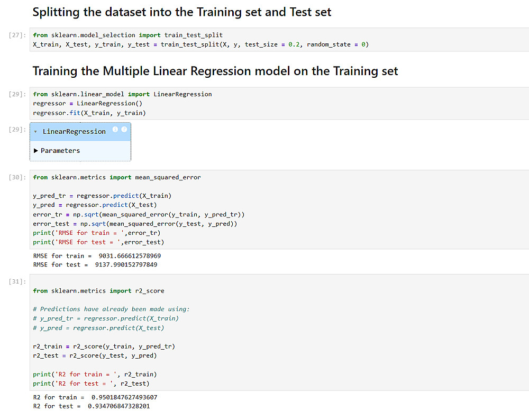Click the LinearRegression estimator name label

(74, 132)
